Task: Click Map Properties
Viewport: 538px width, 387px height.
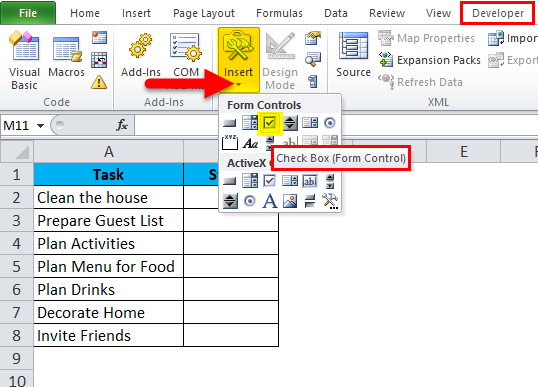Action: pyautogui.click(x=426, y=38)
